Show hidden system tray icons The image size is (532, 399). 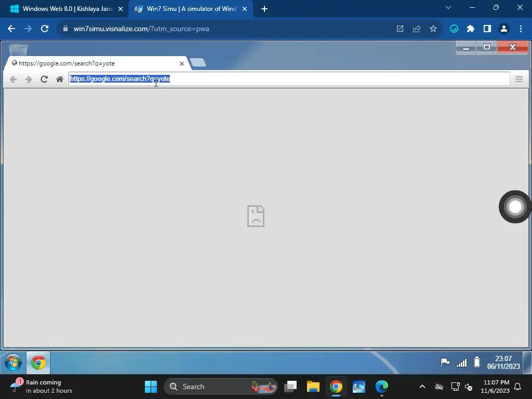point(422,387)
